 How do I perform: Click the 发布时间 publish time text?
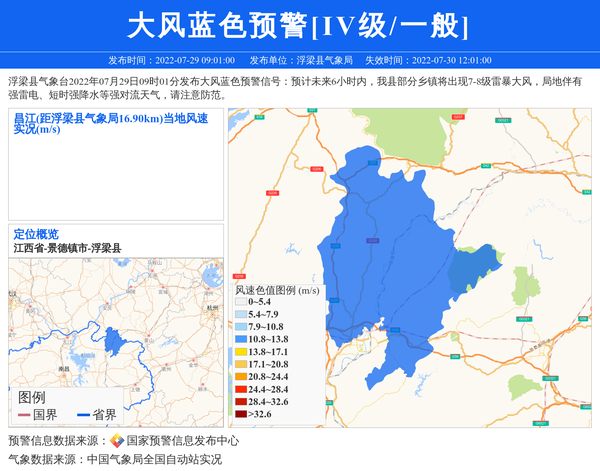point(171,60)
